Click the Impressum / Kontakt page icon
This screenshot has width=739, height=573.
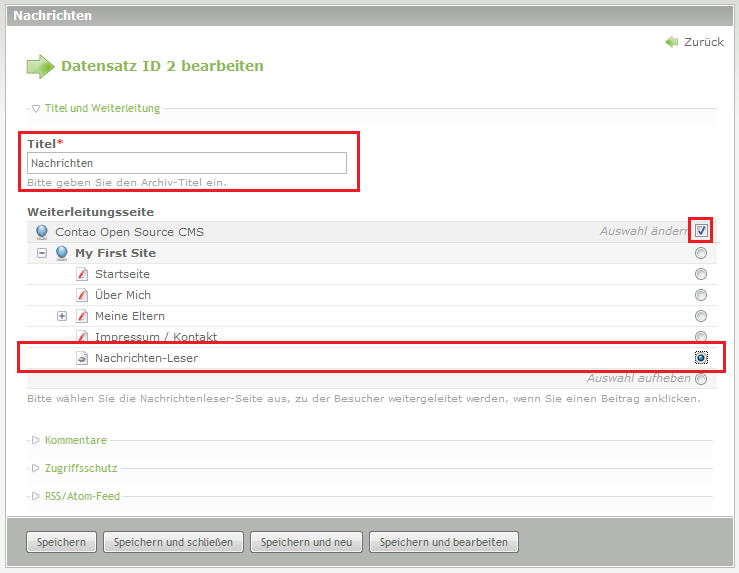(x=82, y=337)
